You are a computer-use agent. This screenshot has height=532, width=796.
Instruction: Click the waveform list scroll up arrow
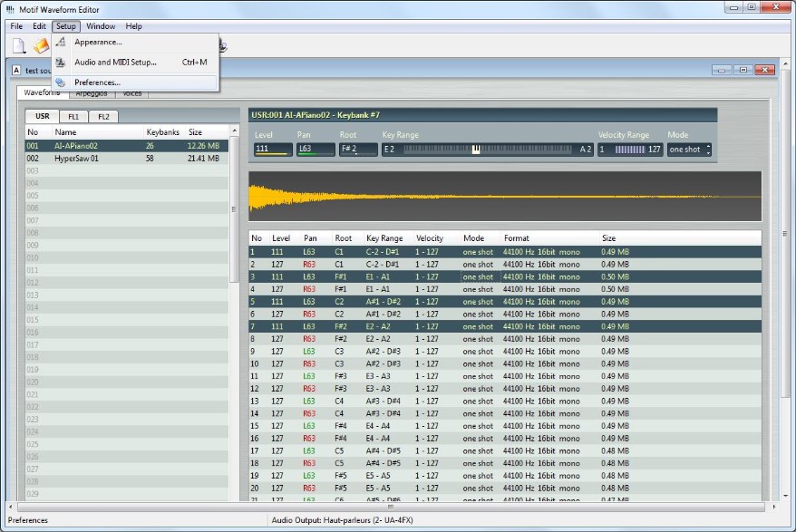tap(234, 131)
